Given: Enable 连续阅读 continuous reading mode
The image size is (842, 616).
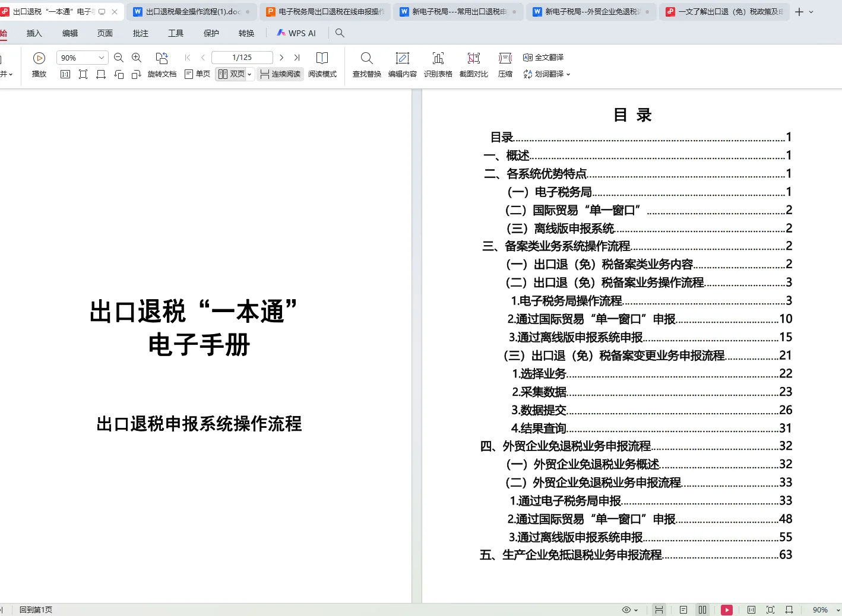Looking at the screenshot, I should [280, 74].
